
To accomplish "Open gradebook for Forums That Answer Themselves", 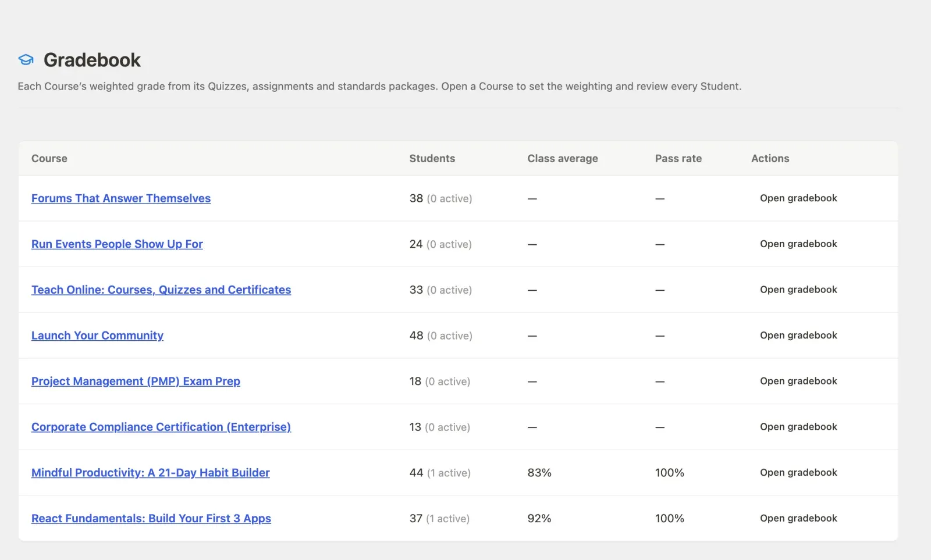I will [798, 198].
